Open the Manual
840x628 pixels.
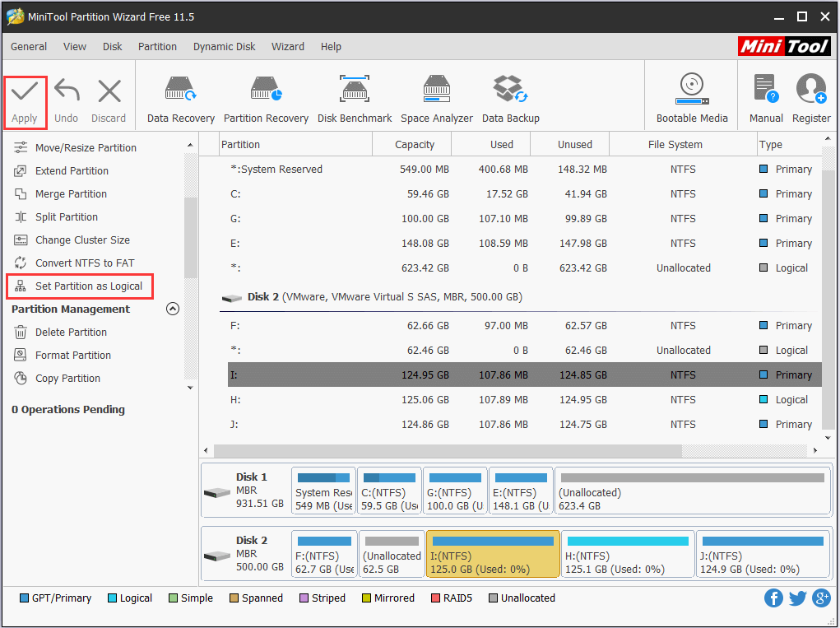766,100
